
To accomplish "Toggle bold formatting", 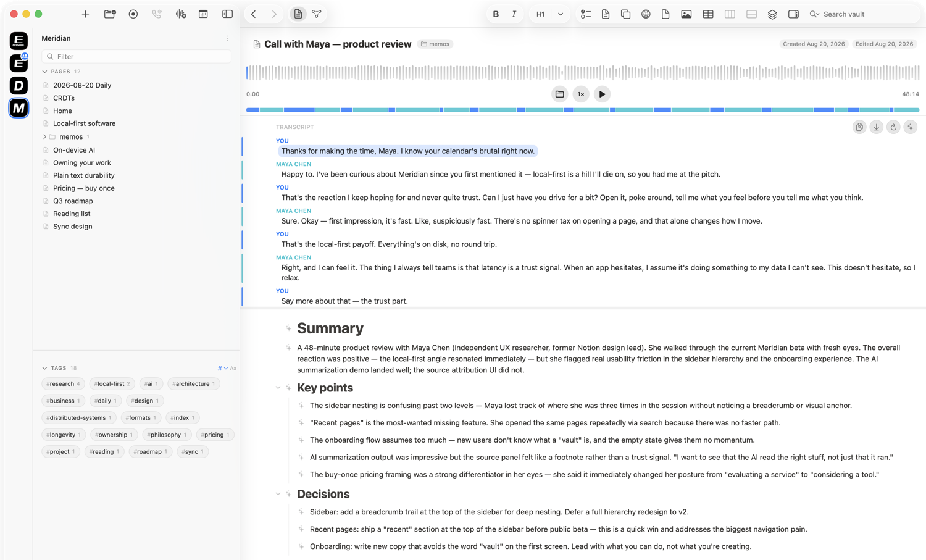I will point(496,14).
